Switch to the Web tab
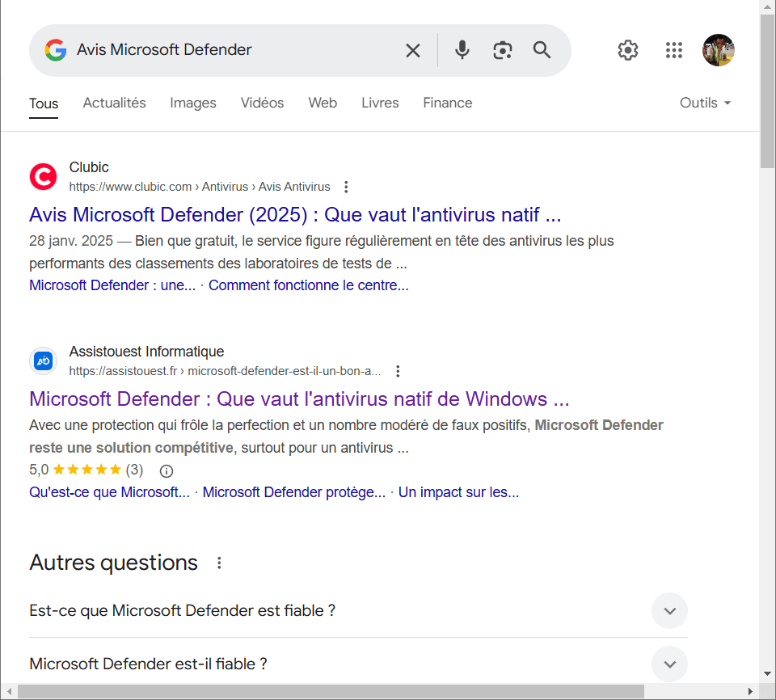776x700 pixels. (323, 103)
